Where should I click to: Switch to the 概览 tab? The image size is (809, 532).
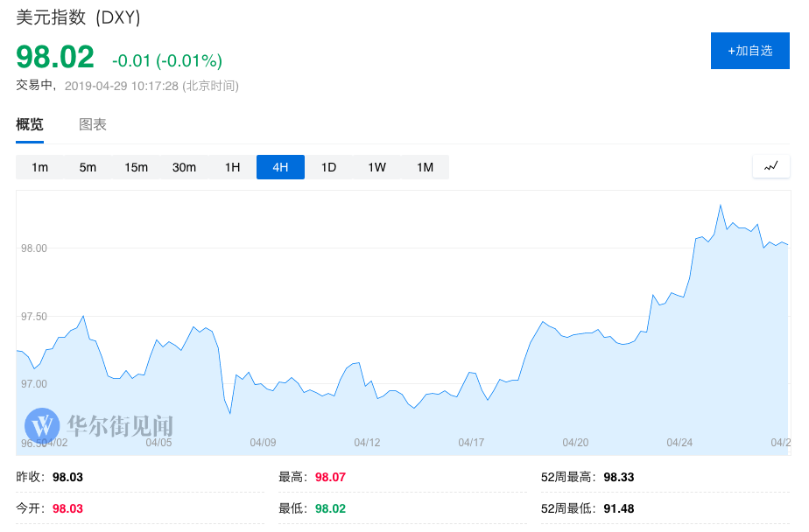point(30,124)
